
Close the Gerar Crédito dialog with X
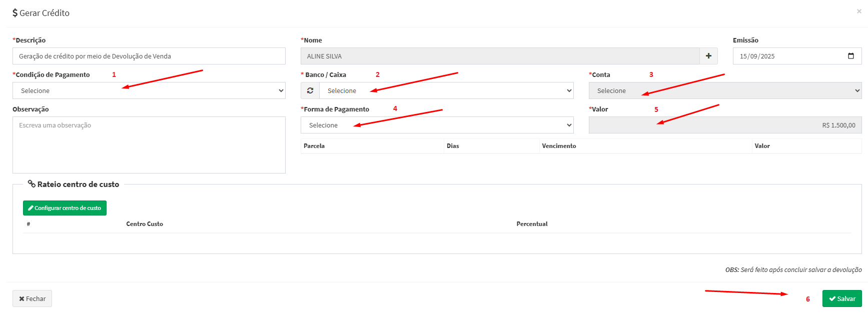pos(859,11)
